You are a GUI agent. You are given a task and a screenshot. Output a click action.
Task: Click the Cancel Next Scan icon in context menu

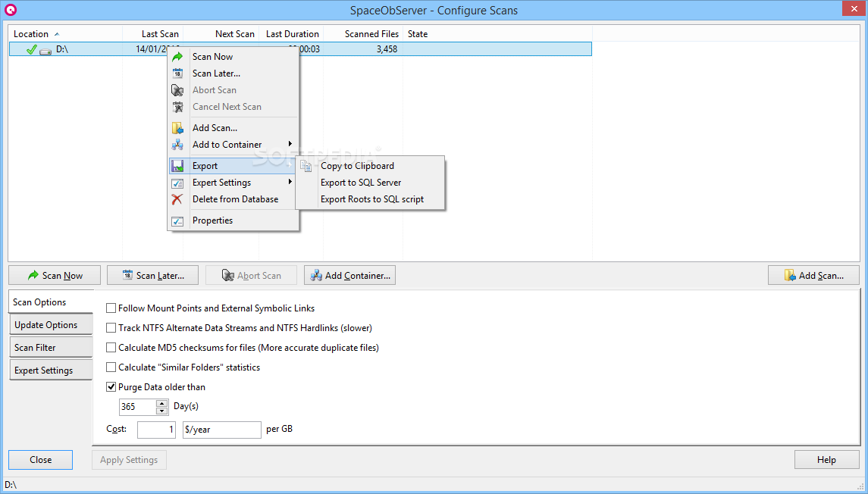point(177,107)
